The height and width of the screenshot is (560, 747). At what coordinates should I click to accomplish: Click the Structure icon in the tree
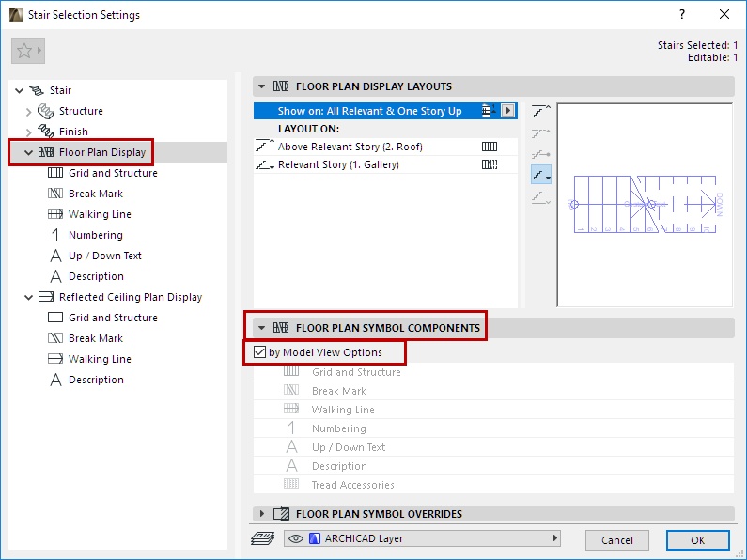point(45,111)
